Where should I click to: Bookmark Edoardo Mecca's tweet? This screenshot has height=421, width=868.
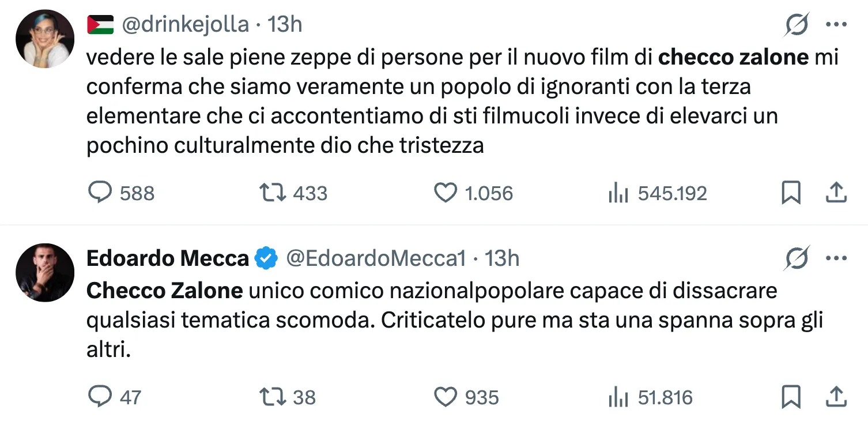click(791, 397)
